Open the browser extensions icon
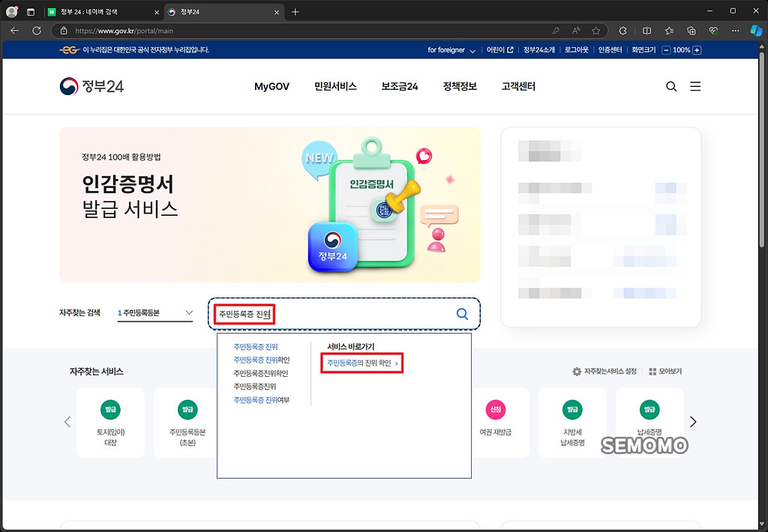The image size is (768, 532). 622,31
